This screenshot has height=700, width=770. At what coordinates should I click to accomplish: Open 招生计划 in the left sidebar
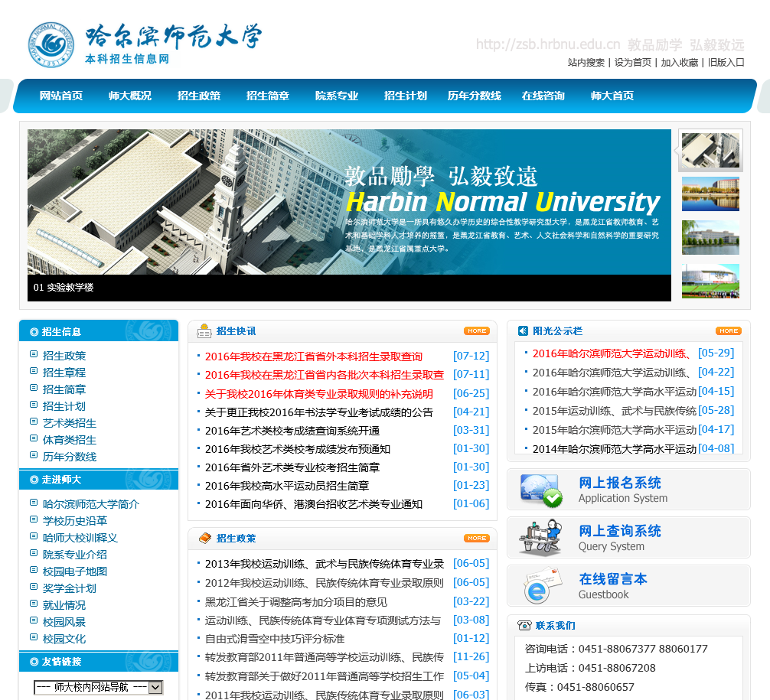(x=64, y=406)
